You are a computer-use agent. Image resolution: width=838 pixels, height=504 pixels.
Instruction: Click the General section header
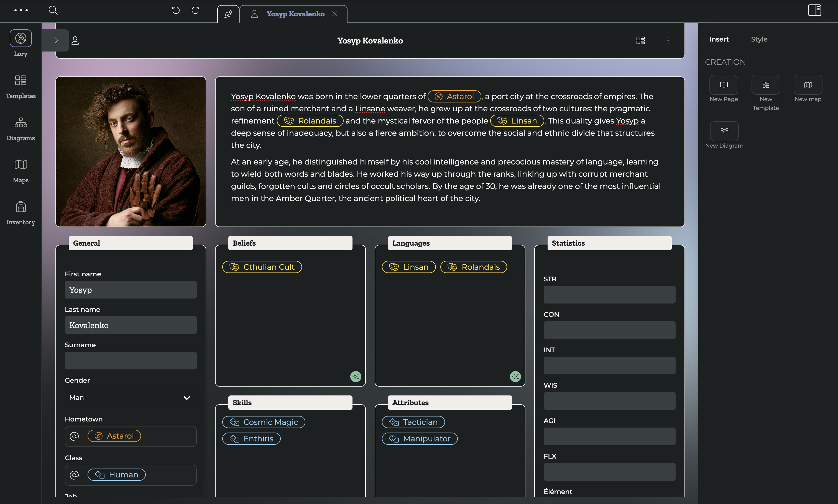(131, 243)
